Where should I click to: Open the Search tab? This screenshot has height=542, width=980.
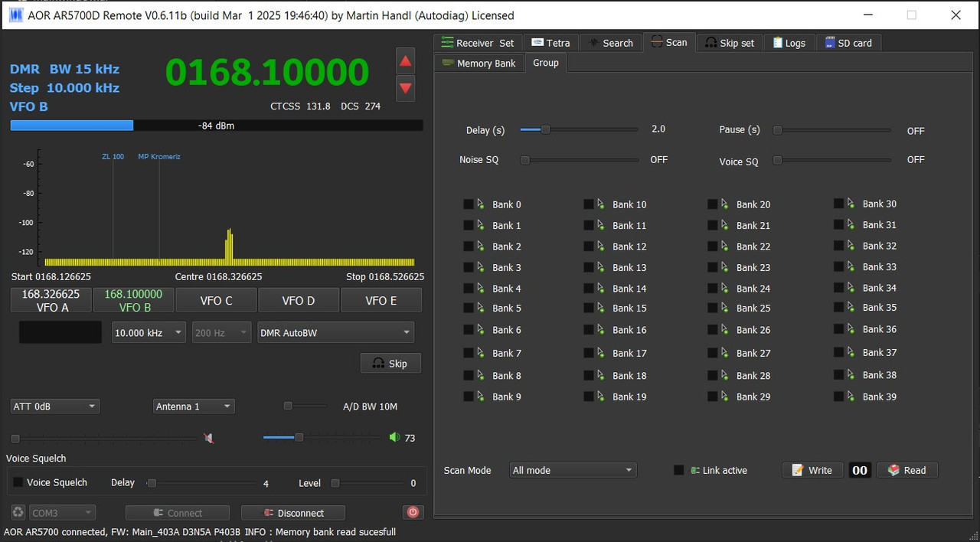(x=610, y=43)
